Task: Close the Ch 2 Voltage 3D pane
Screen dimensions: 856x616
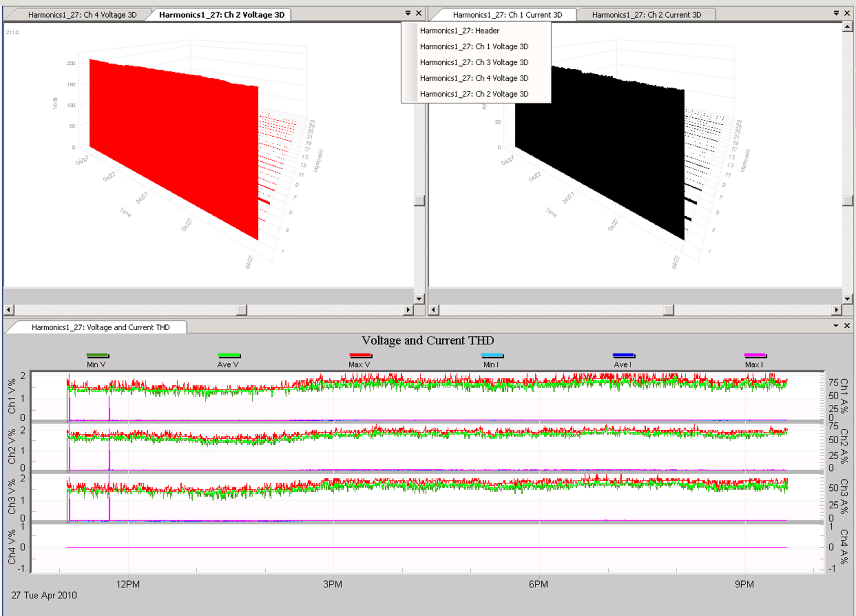Action: coord(418,13)
